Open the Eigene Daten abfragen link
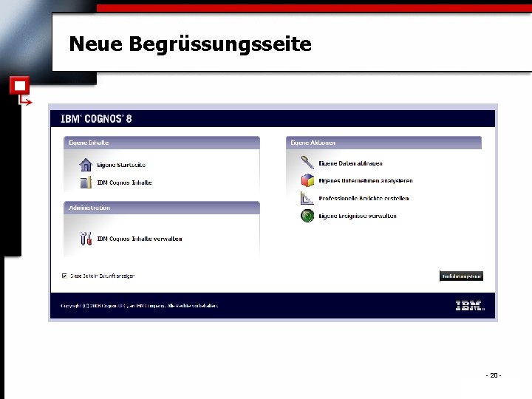532x399 pixels. point(350,163)
